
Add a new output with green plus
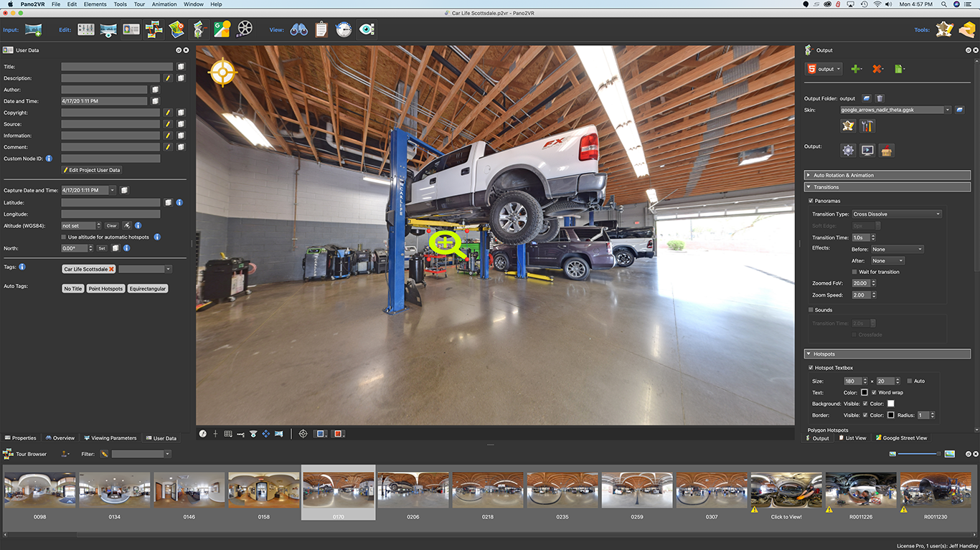[x=856, y=69]
